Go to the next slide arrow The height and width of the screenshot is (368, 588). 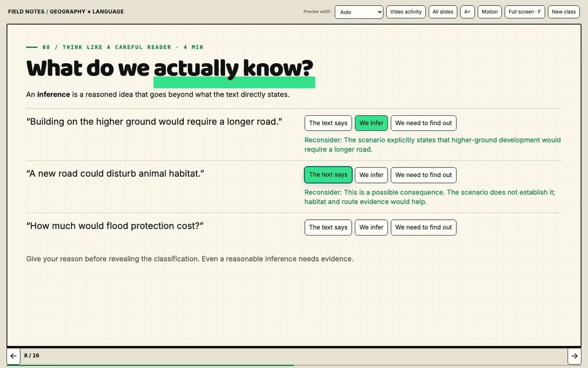coord(574,356)
